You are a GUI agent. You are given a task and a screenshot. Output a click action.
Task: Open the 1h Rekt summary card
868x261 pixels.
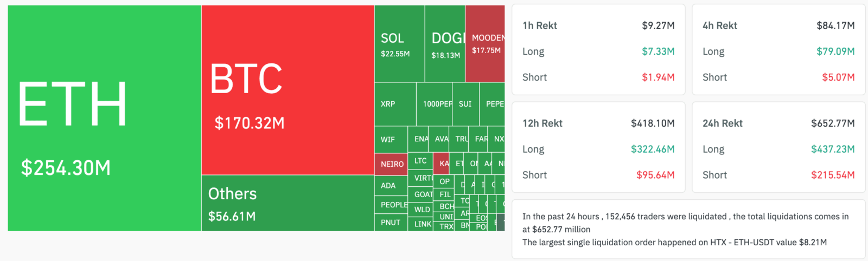coord(598,50)
